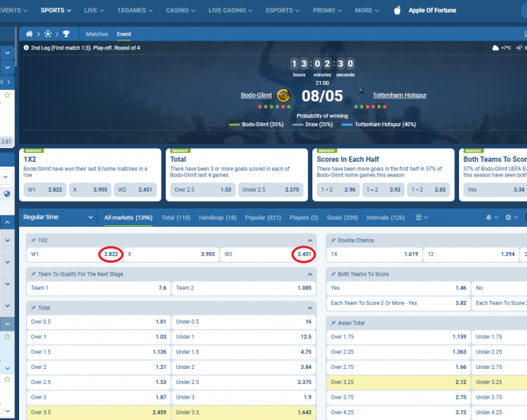
Task: Bet W1 2.822 in 1X2 market
Action: point(75,254)
